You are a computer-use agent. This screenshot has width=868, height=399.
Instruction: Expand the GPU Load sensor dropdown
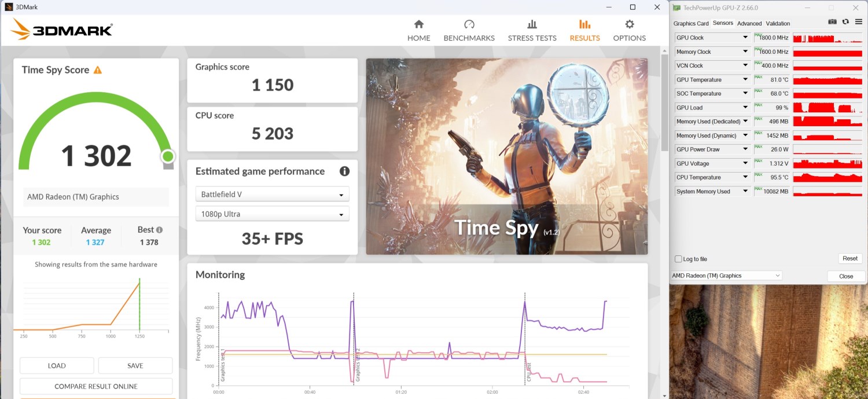click(x=745, y=107)
